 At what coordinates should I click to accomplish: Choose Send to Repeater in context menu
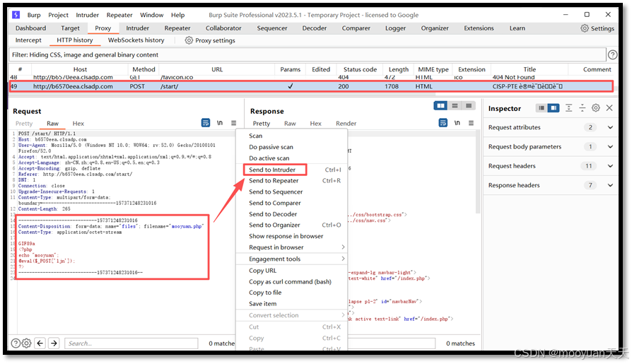click(x=291, y=181)
